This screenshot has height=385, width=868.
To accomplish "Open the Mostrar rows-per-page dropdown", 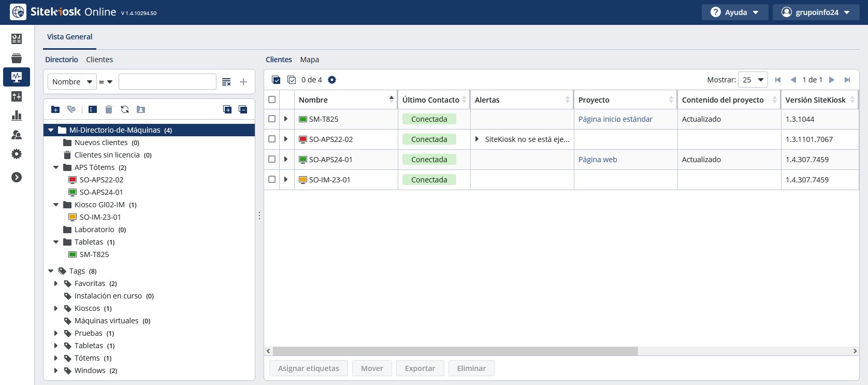I will 753,80.
